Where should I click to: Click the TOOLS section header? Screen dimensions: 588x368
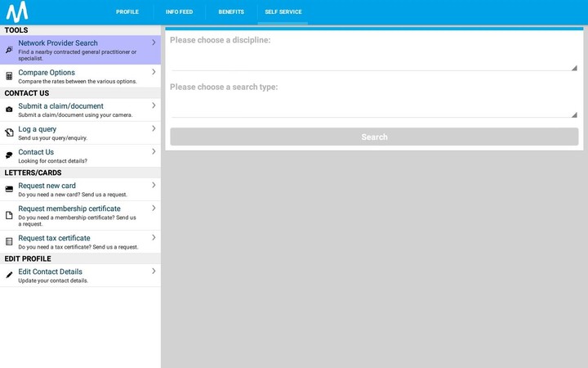point(16,30)
